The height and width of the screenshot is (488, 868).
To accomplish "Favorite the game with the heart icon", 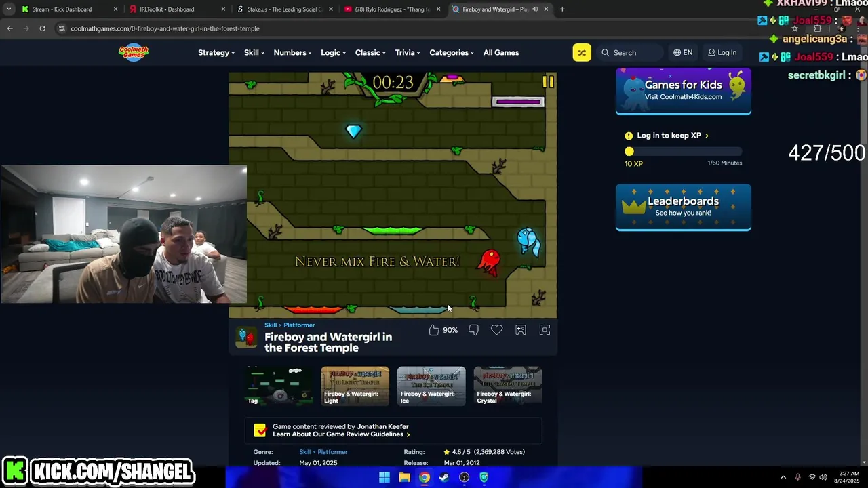I will 497,330.
